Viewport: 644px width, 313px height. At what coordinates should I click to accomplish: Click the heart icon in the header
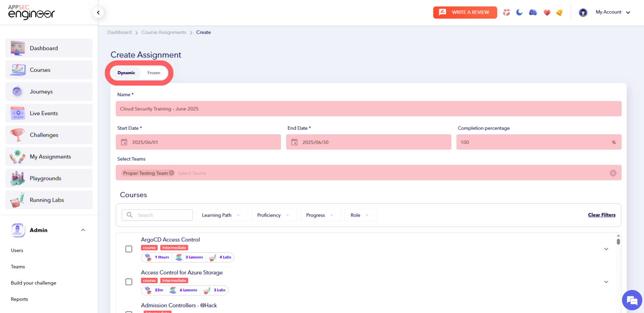[546, 12]
